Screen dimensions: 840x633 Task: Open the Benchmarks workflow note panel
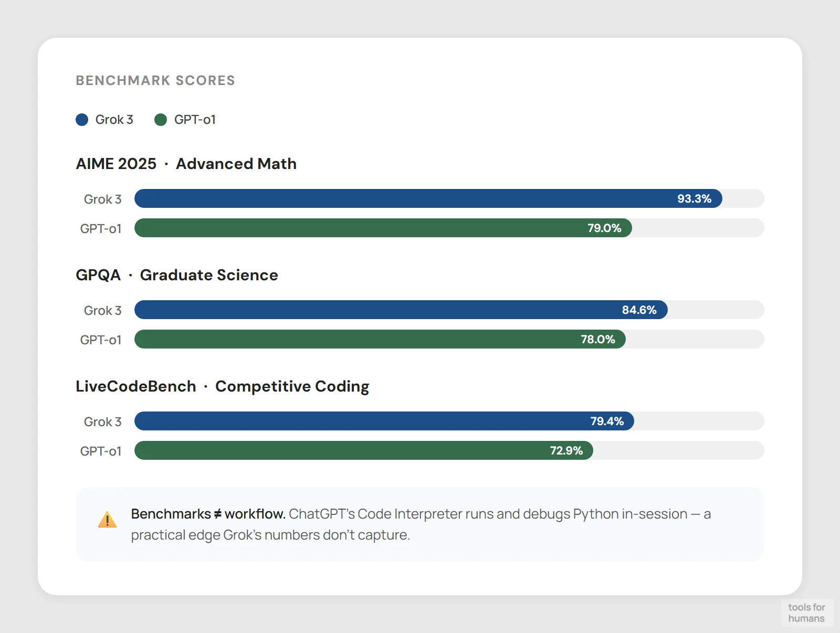point(420,525)
